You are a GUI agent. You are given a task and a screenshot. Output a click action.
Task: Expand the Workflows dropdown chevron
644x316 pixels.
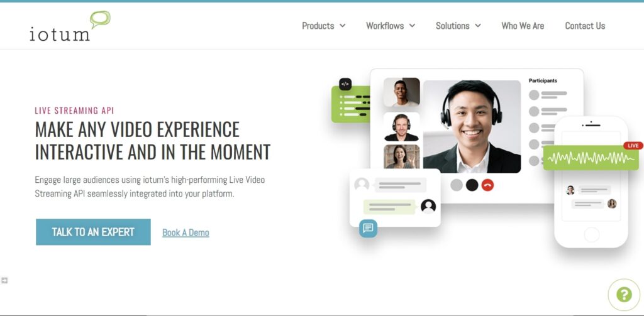[x=412, y=26]
